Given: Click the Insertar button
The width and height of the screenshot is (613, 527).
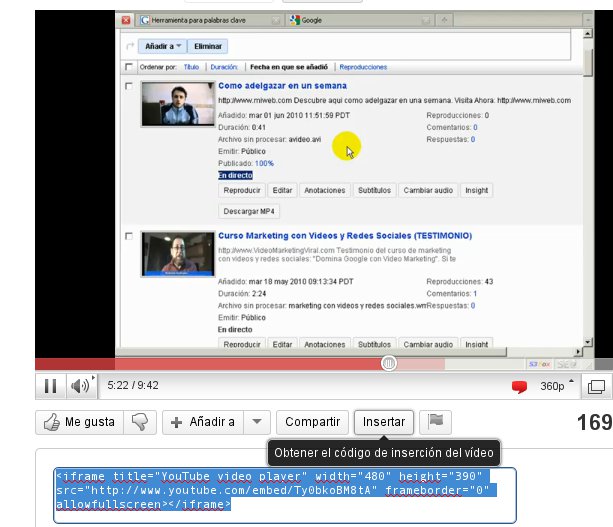Looking at the screenshot, I should point(384,422).
